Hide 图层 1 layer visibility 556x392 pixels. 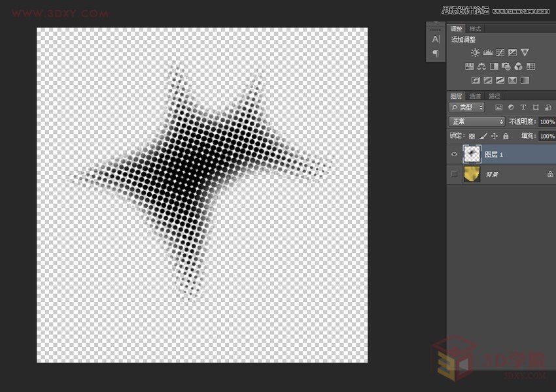pos(454,154)
